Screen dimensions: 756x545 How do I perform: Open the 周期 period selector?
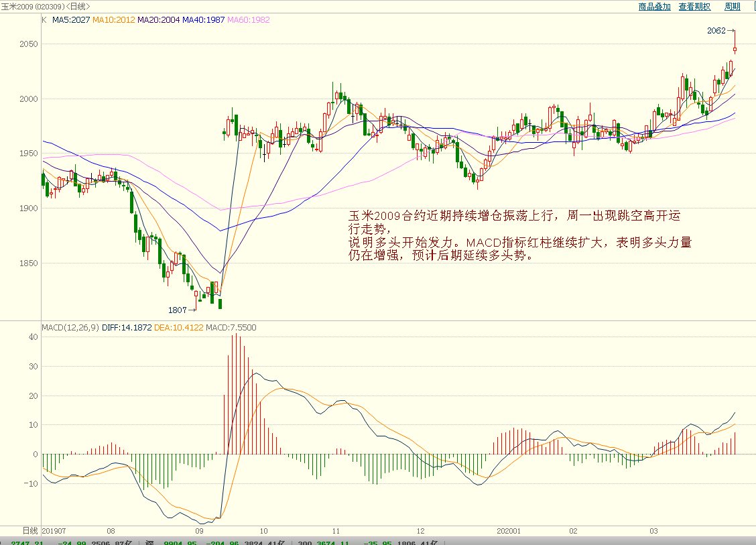click(732, 7)
